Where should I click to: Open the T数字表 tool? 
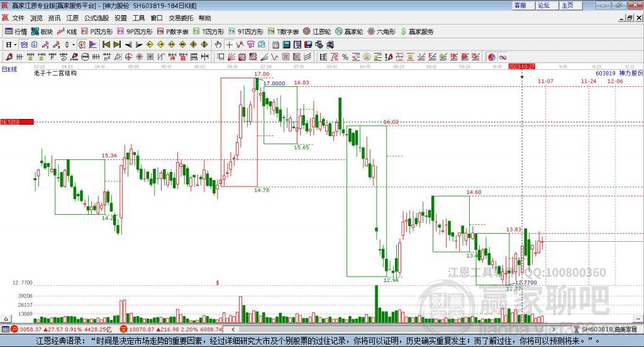tap(284, 31)
